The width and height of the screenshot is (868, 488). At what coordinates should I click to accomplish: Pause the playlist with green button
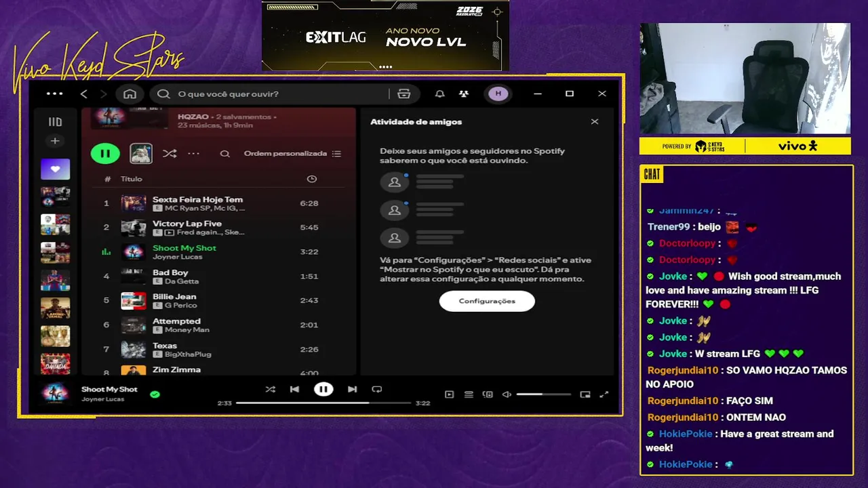pyautogui.click(x=105, y=153)
